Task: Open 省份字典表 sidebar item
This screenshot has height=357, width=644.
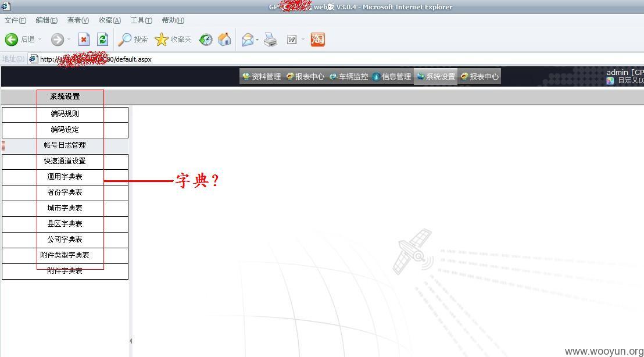Action: pyautogui.click(x=65, y=192)
